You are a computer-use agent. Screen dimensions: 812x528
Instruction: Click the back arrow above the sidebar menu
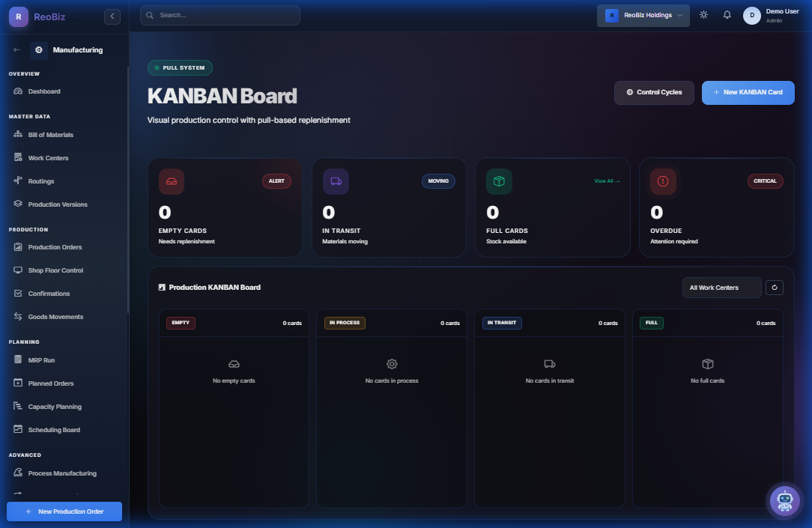pyautogui.click(x=16, y=49)
